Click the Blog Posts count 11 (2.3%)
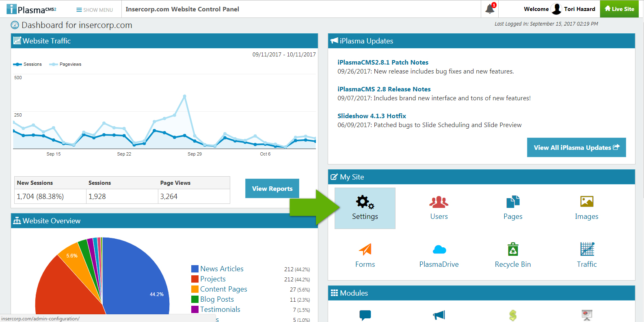Screen dimensions: 644x322 300,300
